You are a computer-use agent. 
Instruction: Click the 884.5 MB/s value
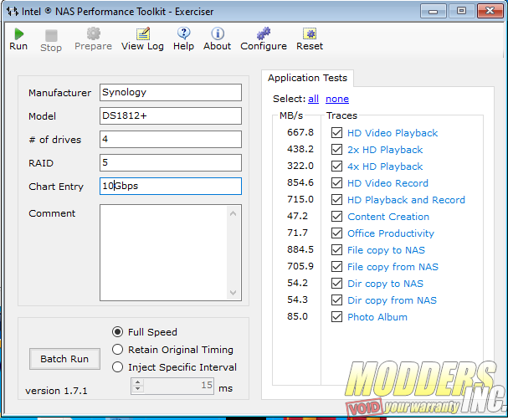300,249
